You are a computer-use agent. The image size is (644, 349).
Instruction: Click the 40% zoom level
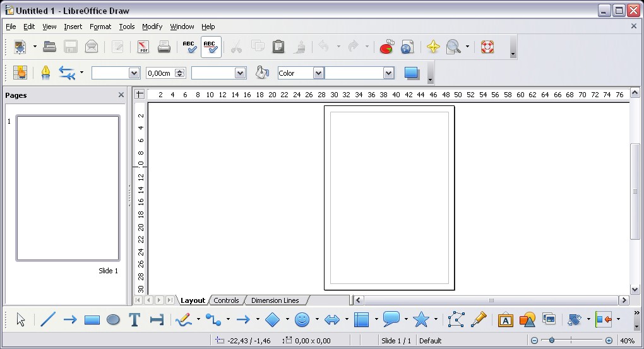[x=627, y=341]
